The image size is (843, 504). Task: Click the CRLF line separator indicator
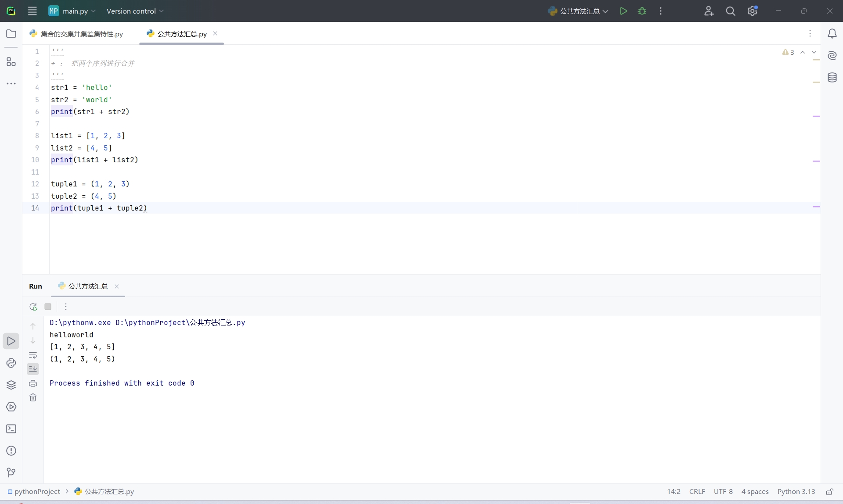click(697, 491)
